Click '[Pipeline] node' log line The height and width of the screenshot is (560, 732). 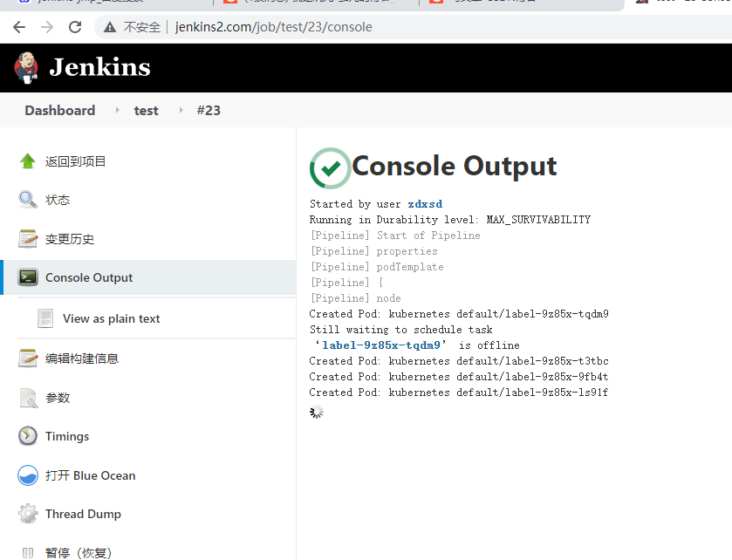(355, 298)
